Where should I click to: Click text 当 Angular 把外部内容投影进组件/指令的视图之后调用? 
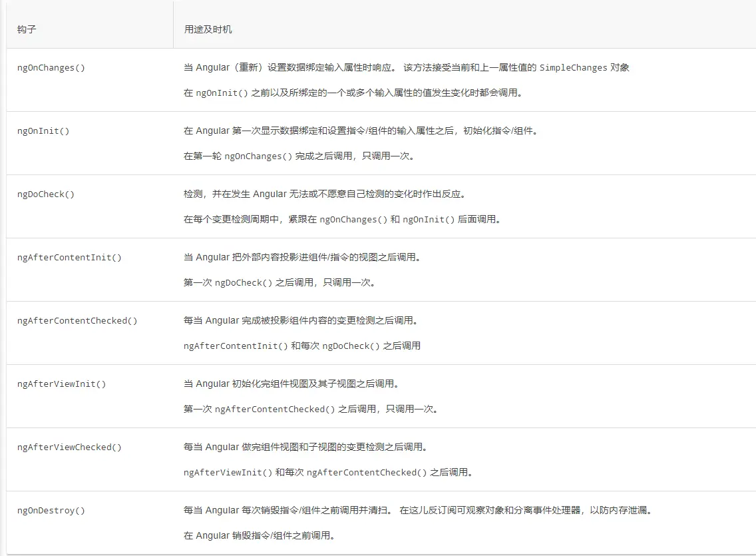[302, 257]
